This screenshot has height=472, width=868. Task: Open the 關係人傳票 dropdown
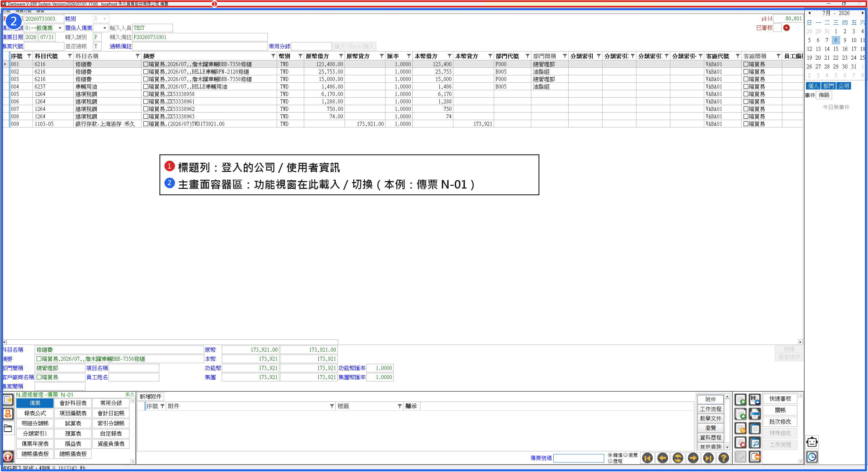(105, 28)
